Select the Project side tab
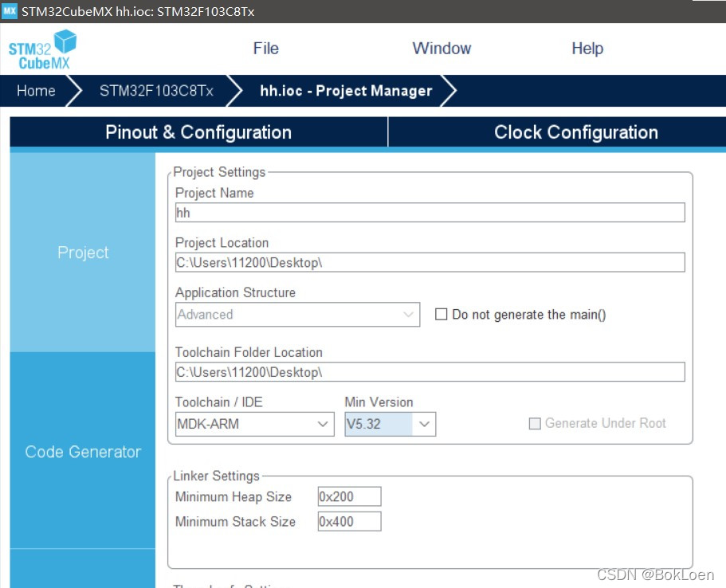The height and width of the screenshot is (588, 726). coord(83,253)
